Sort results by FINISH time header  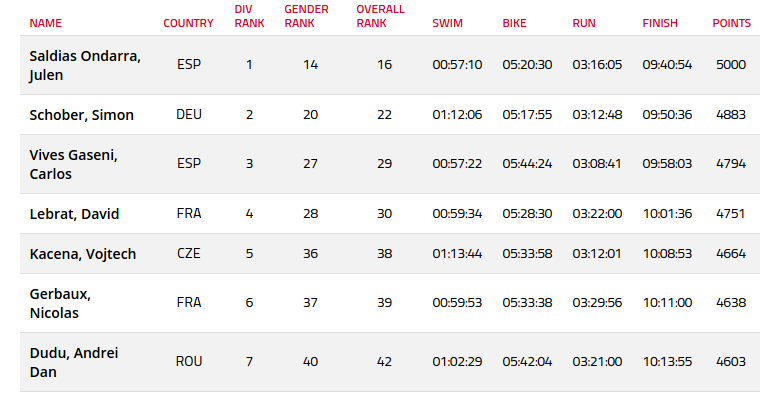tap(660, 23)
